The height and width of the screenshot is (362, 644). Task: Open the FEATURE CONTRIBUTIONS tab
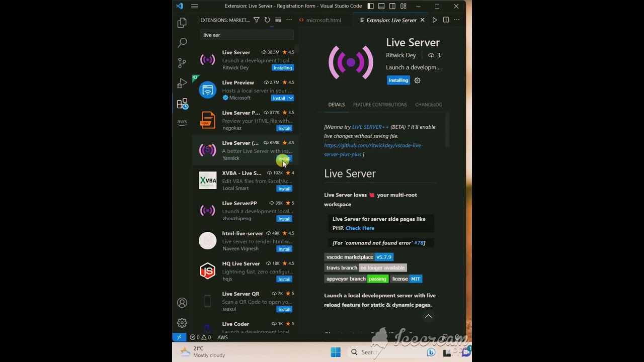coord(380,105)
